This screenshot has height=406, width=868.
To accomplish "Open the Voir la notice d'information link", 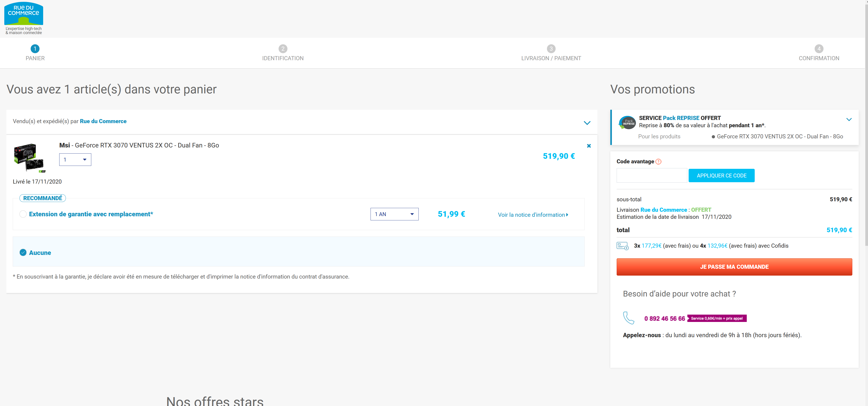I will (x=533, y=215).
